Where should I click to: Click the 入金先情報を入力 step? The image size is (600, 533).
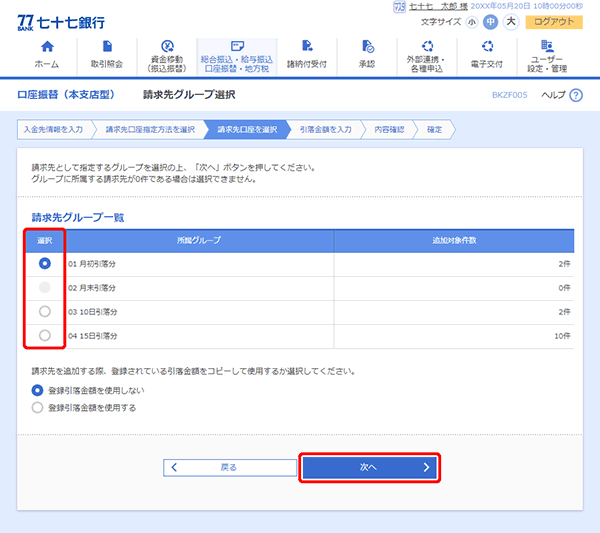(x=54, y=130)
